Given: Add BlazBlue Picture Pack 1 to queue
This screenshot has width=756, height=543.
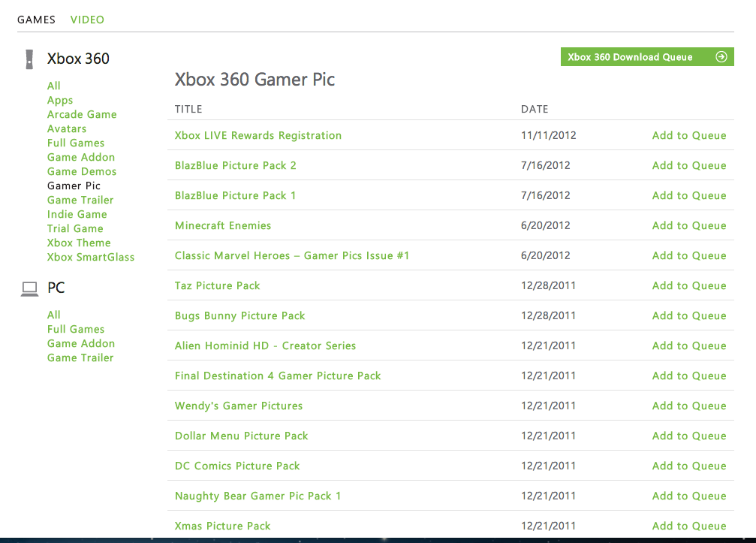Looking at the screenshot, I should click(x=689, y=195).
